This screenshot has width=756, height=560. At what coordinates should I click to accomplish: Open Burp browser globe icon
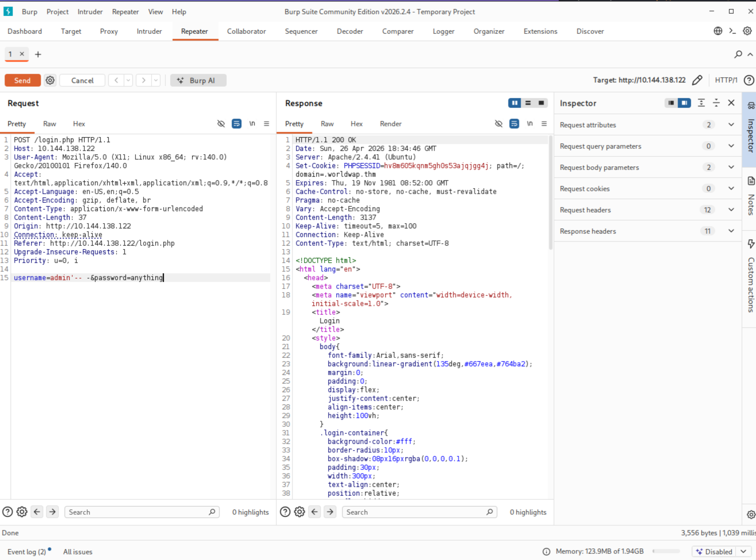point(718,31)
